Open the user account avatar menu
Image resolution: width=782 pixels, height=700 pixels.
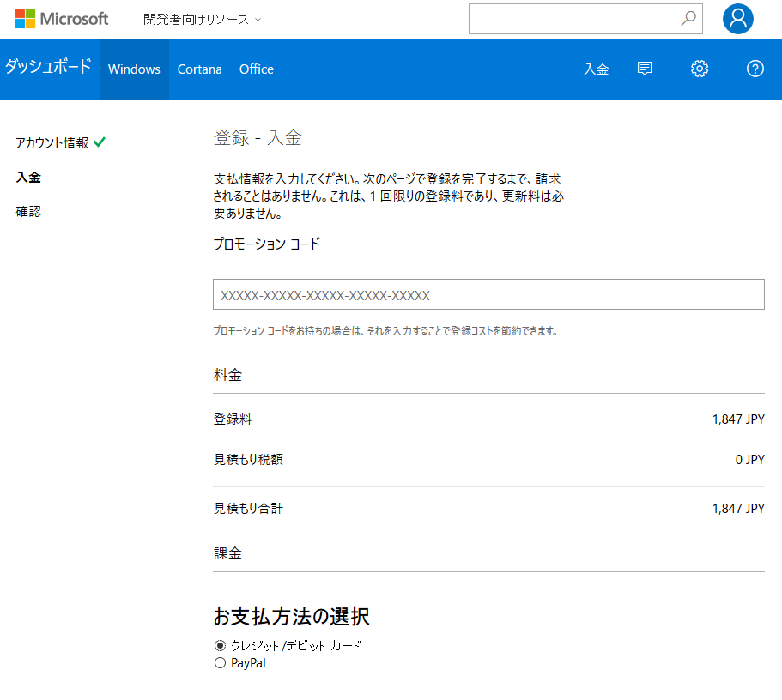pyautogui.click(x=737, y=19)
